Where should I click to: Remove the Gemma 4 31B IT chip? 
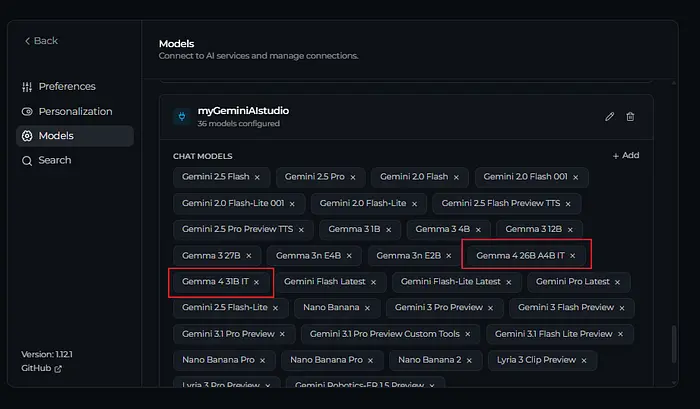click(256, 282)
